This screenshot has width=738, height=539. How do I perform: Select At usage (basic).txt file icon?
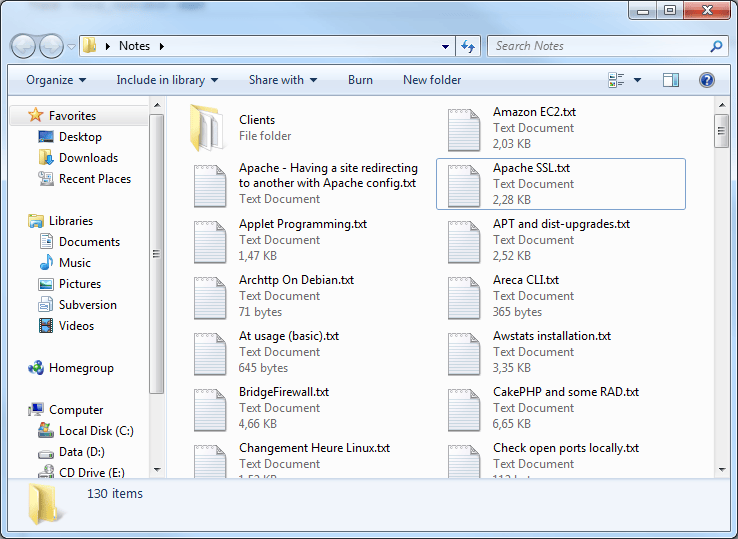click(210, 354)
